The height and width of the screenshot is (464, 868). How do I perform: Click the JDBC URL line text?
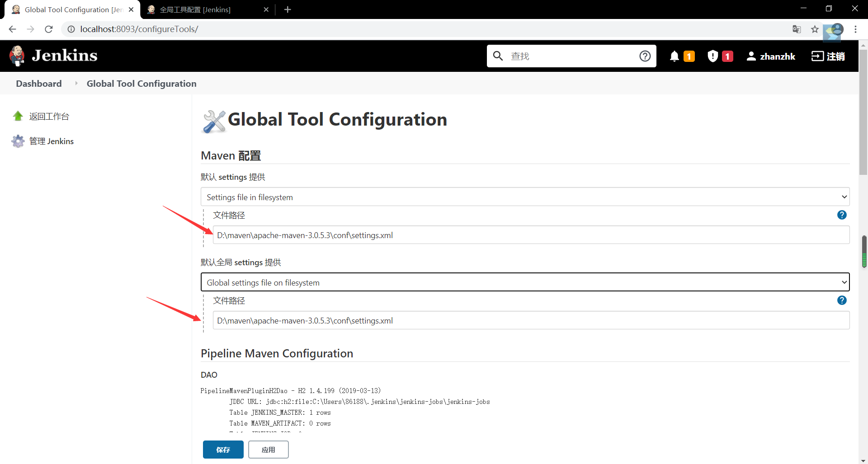(359, 402)
